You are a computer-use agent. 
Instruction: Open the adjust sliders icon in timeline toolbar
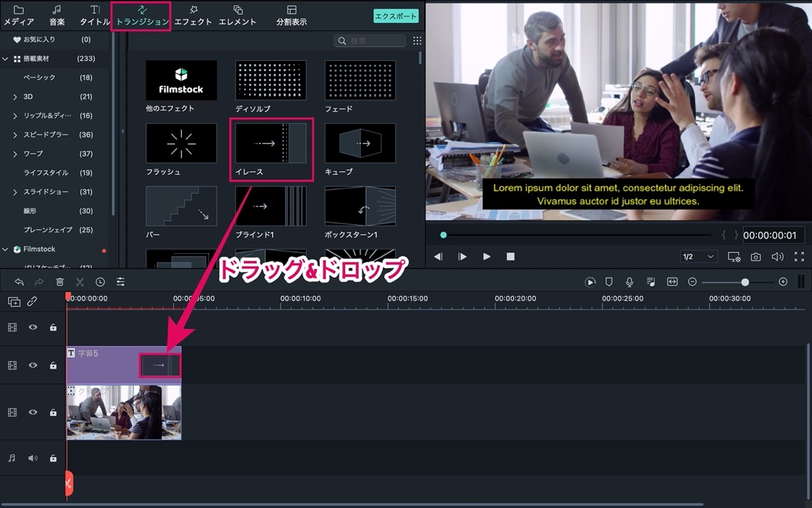pyautogui.click(x=120, y=282)
